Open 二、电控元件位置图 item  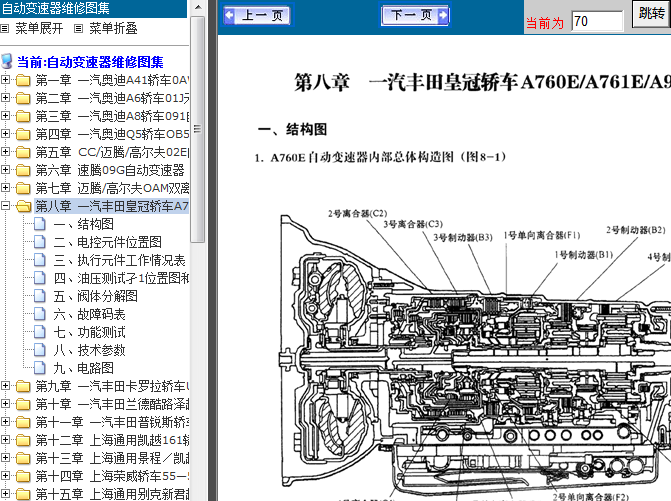(x=107, y=242)
